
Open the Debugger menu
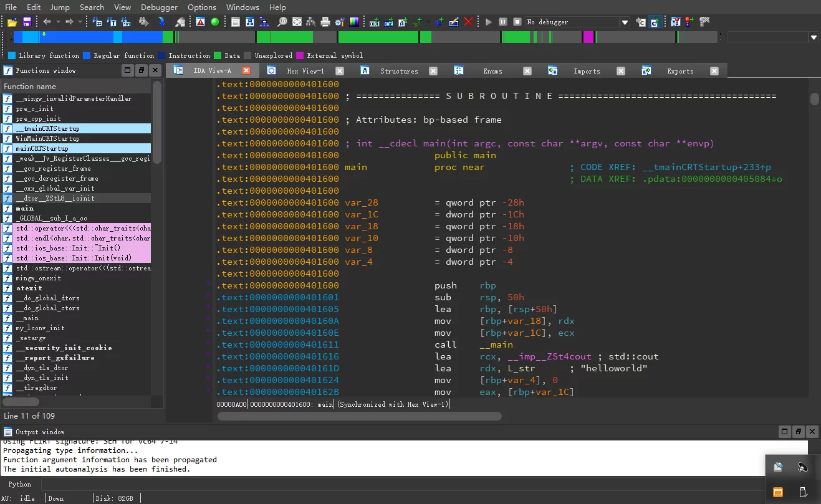click(x=159, y=7)
